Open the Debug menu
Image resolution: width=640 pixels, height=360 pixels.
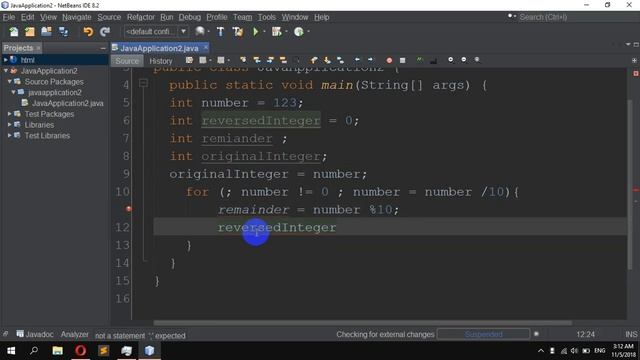(189, 17)
